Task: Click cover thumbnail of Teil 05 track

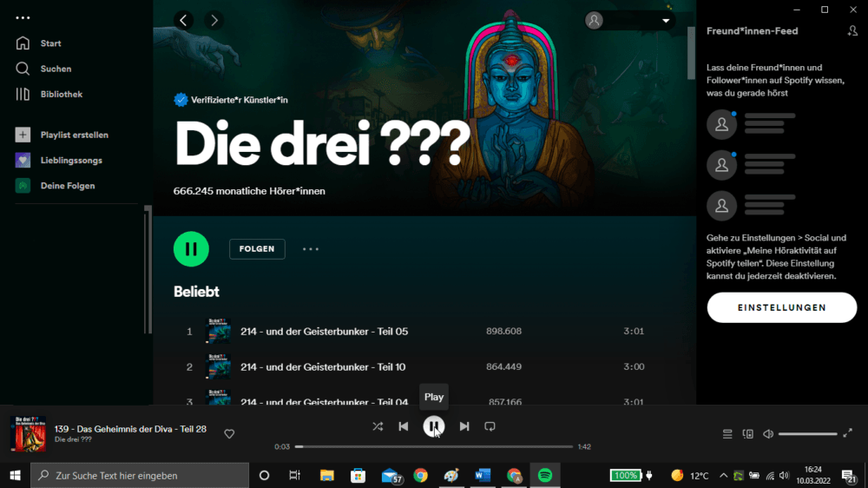Action: (x=218, y=331)
